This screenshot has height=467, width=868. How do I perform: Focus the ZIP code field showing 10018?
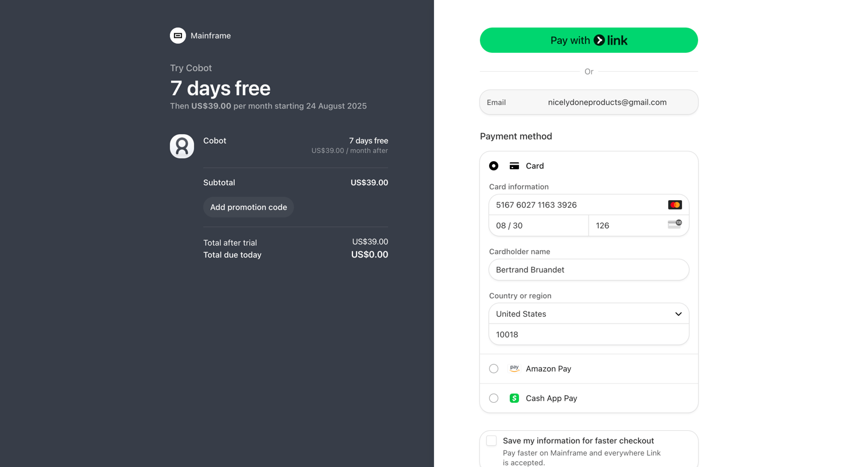tap(589, 334)
